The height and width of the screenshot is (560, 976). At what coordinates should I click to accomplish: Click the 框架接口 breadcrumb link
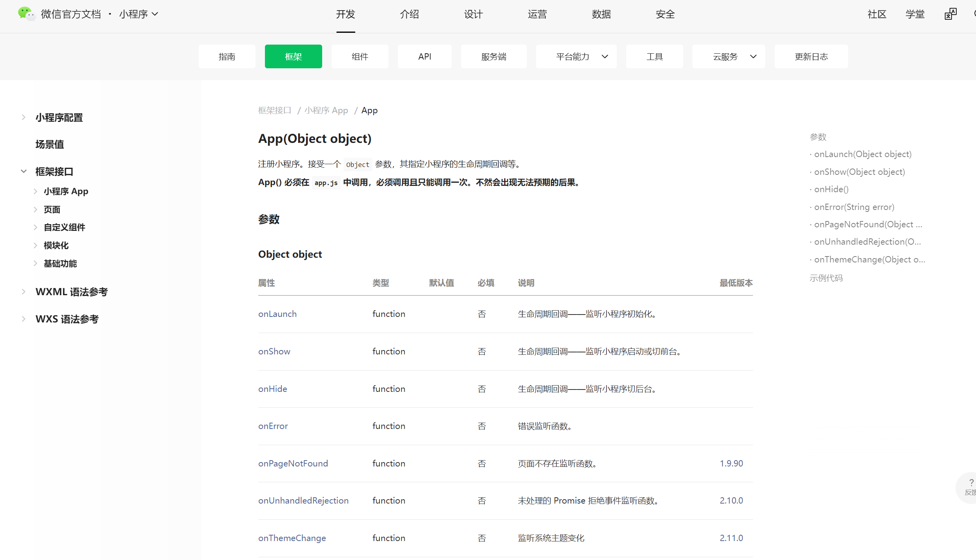[274, 111]
